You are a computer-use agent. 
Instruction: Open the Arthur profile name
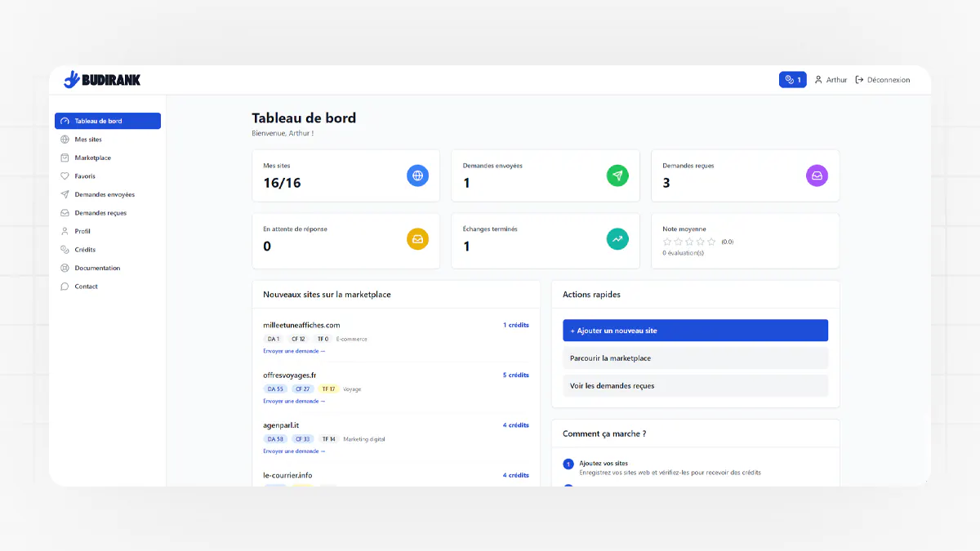tap(836, 80)
